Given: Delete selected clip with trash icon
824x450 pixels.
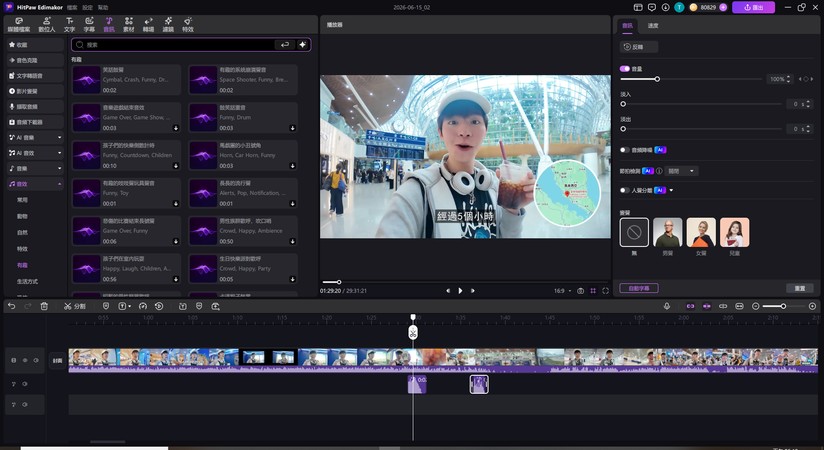Looking at the screenshot, I should (44, 306).
